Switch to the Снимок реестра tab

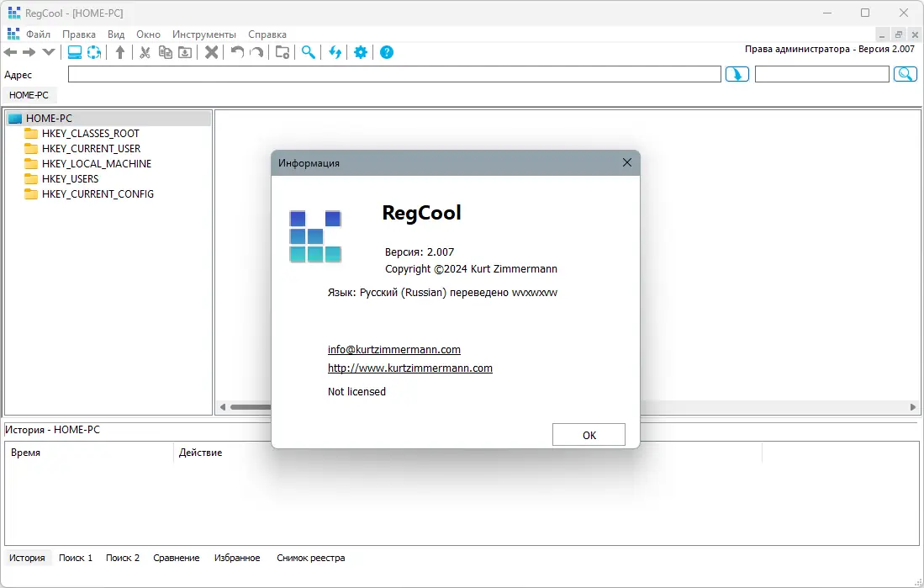(310, 558)
